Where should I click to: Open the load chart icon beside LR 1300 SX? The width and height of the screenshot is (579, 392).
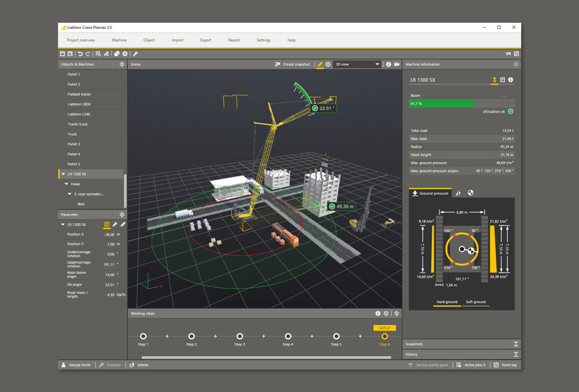(502, 80)
